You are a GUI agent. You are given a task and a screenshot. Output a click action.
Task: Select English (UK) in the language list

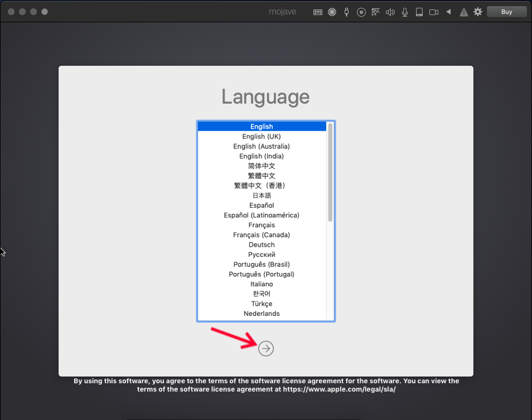262,136
